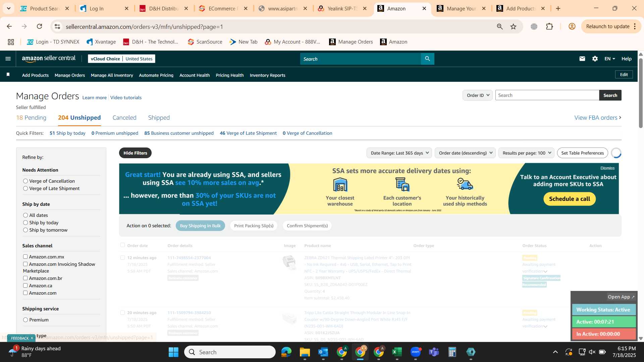Viewport: 644px width, 362px height.
Task: Open Calculator from taskbar
Action: tap(452, 352)
